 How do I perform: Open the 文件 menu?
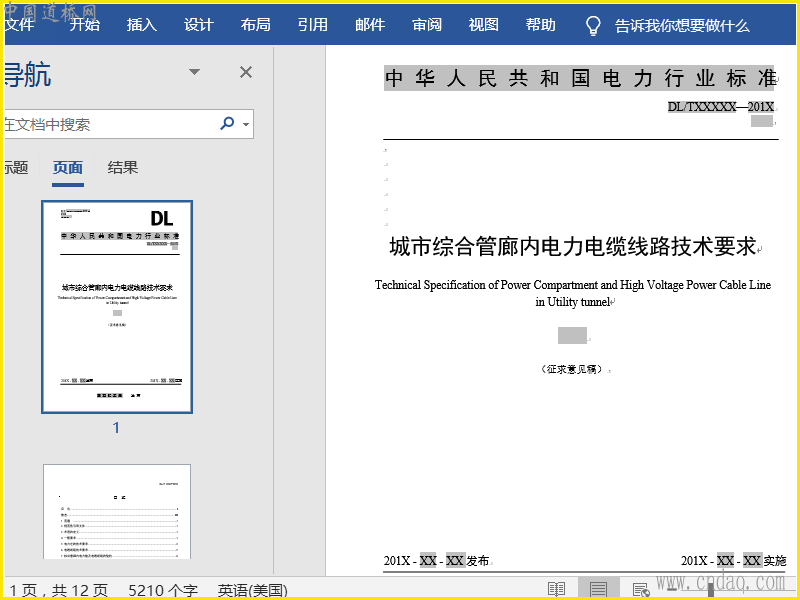click(18, 24)
